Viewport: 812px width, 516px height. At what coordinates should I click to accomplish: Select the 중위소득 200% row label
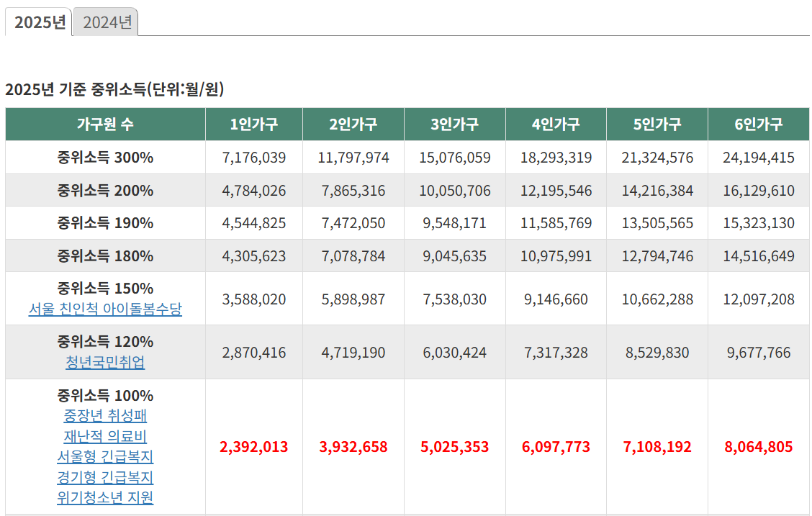(104, 190)
